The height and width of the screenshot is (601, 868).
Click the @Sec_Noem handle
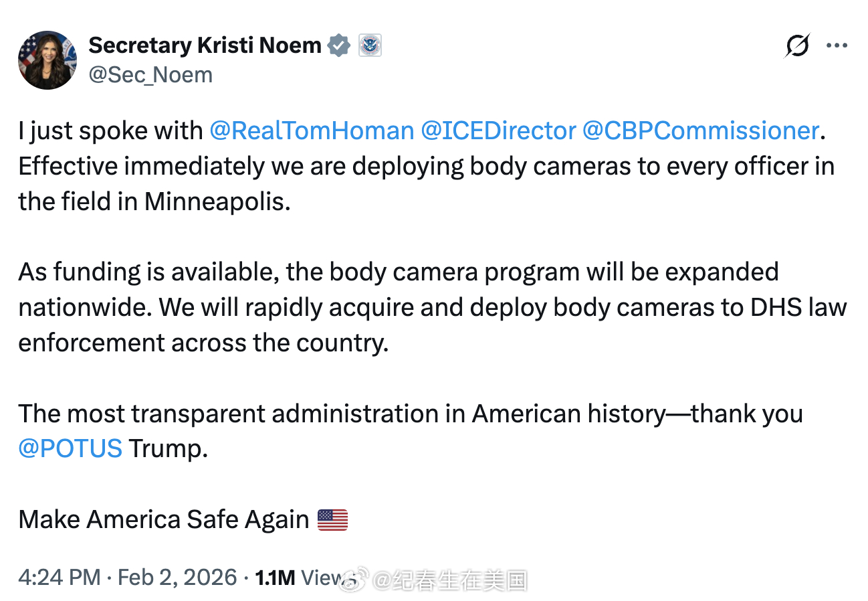pyautogui.click(x=150, y=75)
